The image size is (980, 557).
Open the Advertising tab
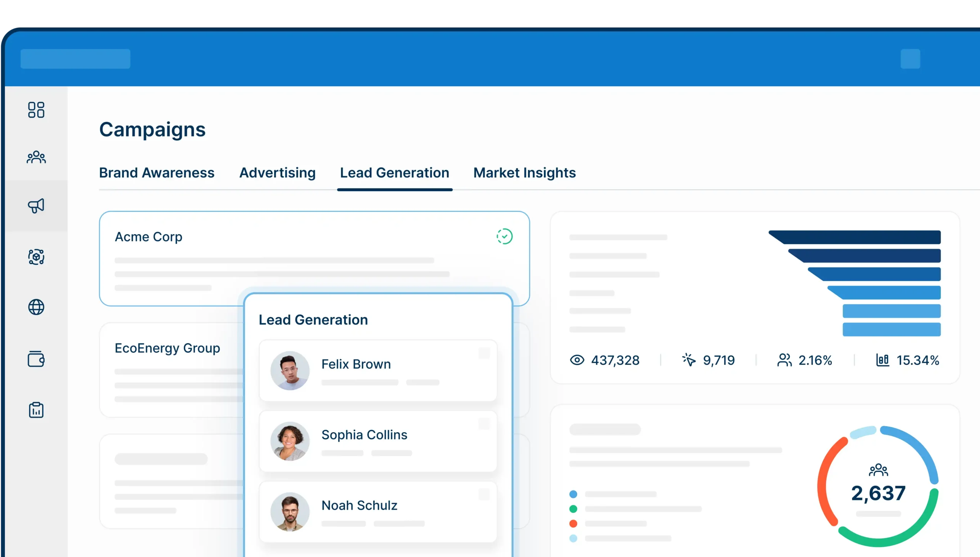tap(277, 173)
